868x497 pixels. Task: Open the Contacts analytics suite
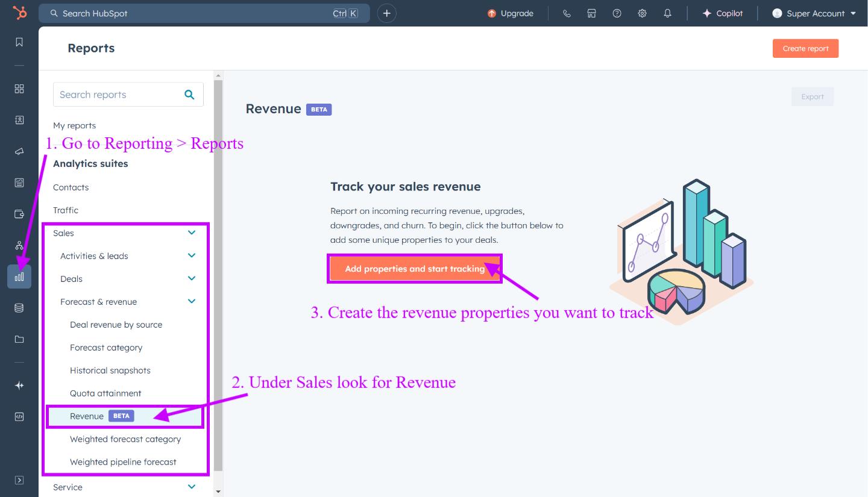coord(71,187)
